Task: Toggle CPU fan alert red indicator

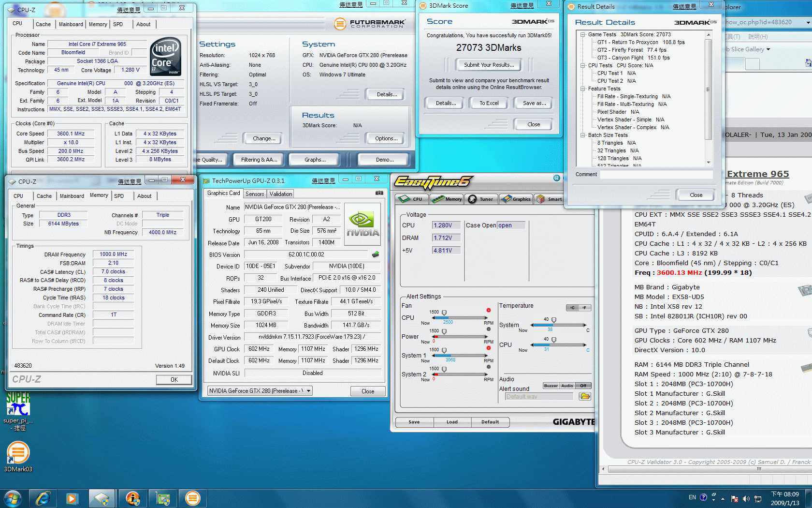Action: pyautogui.click(x=489, y=310)
